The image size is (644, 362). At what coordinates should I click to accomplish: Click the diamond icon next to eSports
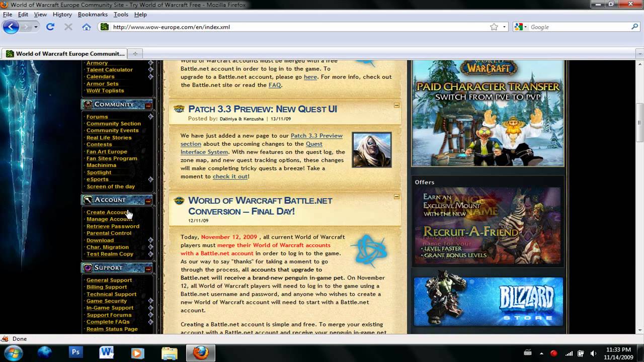(x=150, y=179)
